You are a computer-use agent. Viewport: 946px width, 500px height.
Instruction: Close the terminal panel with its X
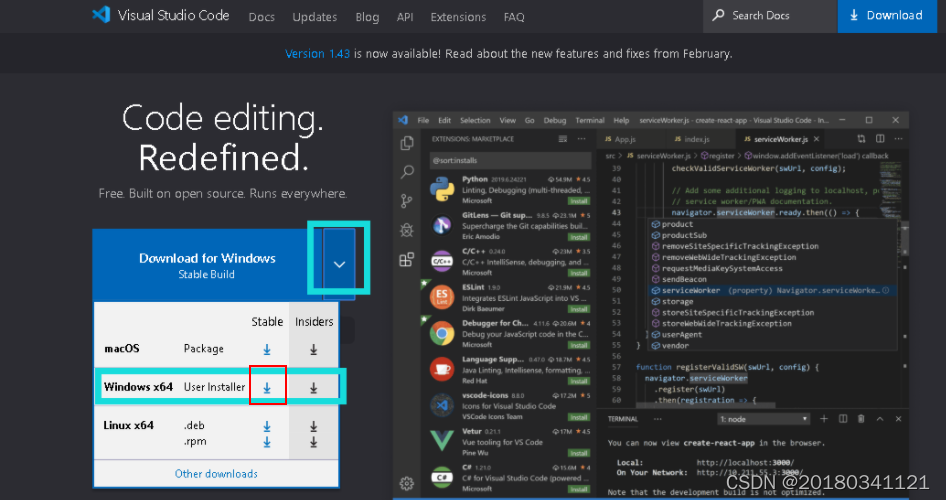[x=898, y=419]
